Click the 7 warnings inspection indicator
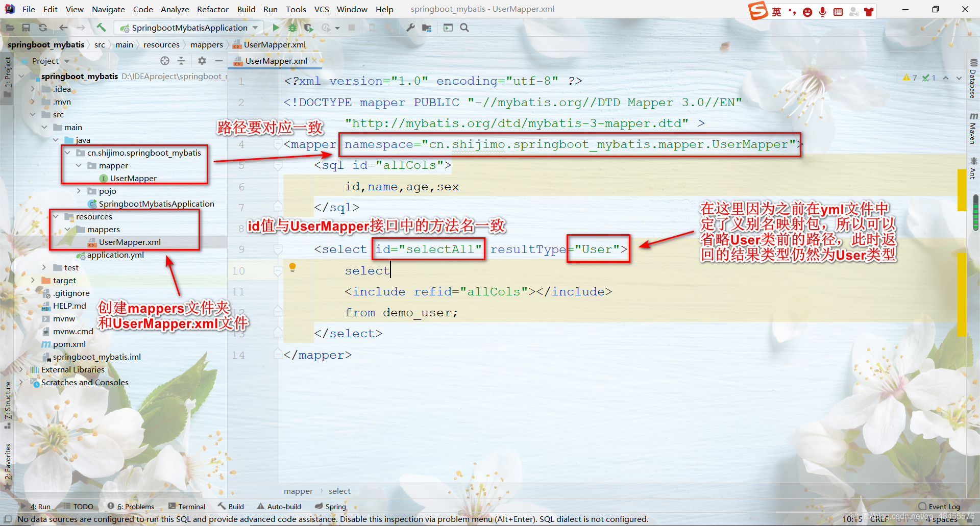This screenshot has height=526, width=980. click(910, 78)
